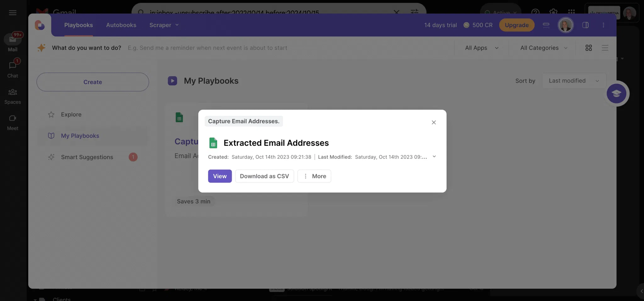644x301 pixels.
Task: Open the Gmail main menu hamburger
Action: pyautogui.click(x=13, y=13)
